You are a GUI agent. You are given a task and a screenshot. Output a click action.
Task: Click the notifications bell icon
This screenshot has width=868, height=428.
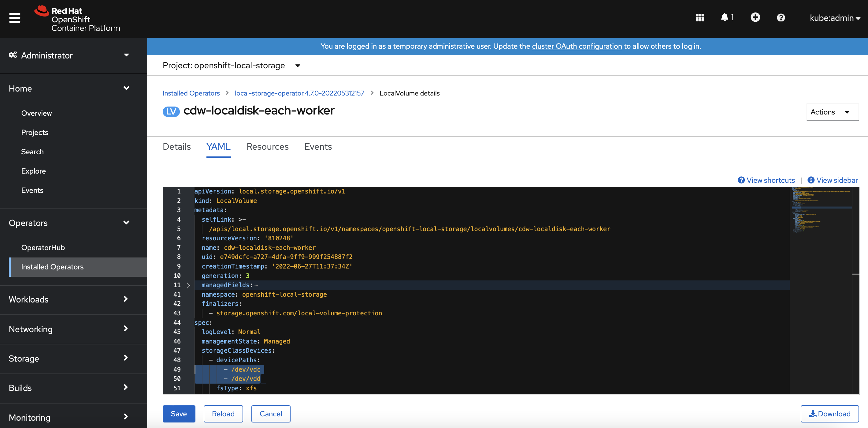(x=725, y=17)
